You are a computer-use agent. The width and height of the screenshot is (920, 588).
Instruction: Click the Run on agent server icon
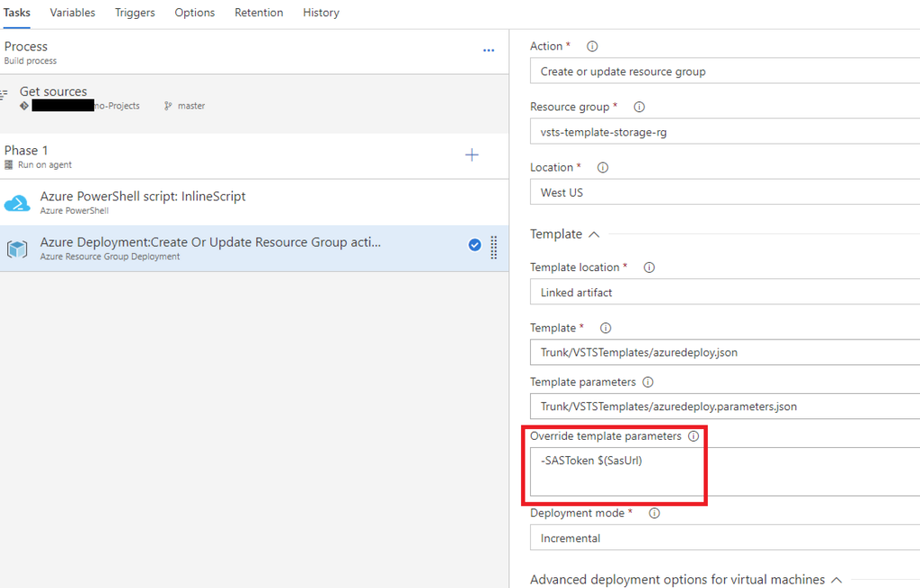coord(9,165)
